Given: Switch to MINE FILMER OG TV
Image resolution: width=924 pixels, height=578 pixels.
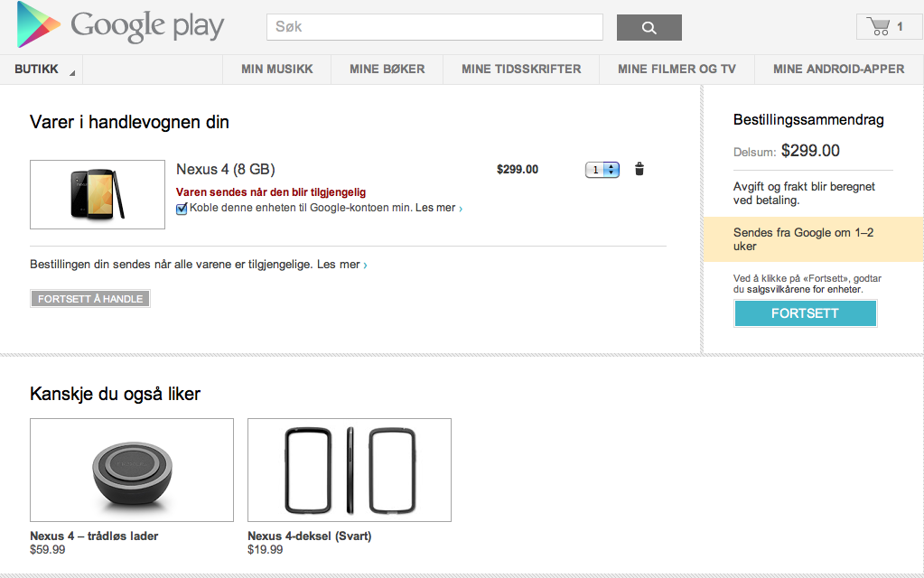Looking at the screenshot, I should (677, 69).
